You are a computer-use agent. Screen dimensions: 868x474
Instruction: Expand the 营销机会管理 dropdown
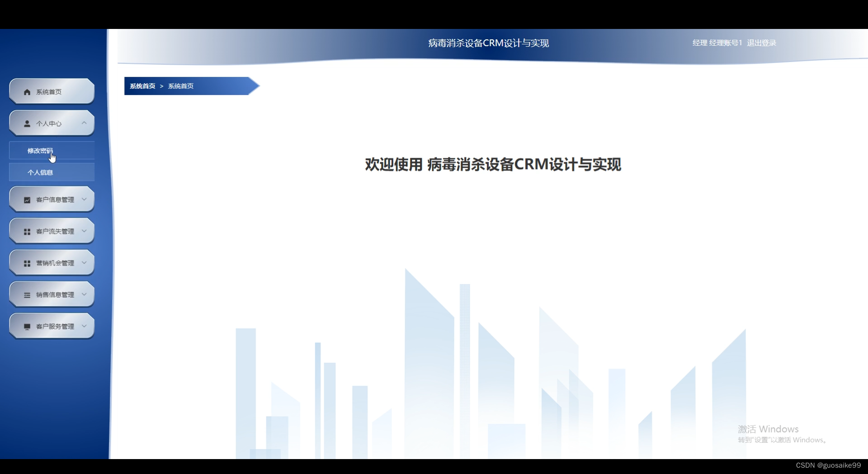84,262
